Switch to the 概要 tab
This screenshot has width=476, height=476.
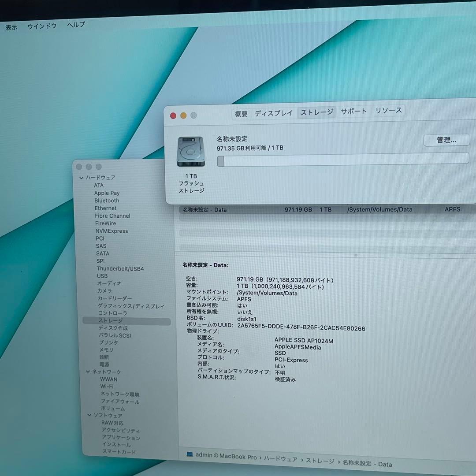point(241,113)
